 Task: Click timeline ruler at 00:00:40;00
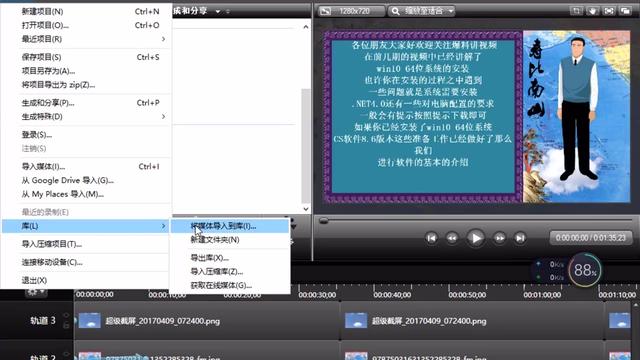pyautogui.click(x=392, y=295)
